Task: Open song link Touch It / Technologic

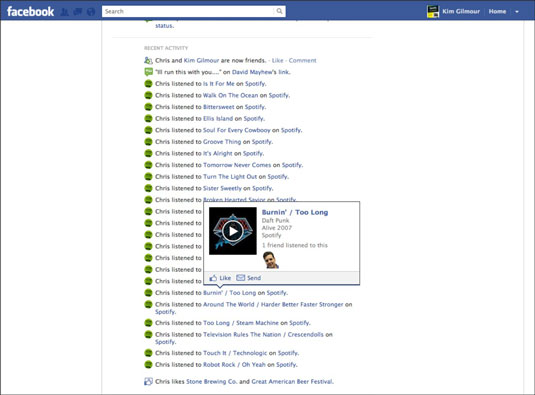Action: pos(235,353)
